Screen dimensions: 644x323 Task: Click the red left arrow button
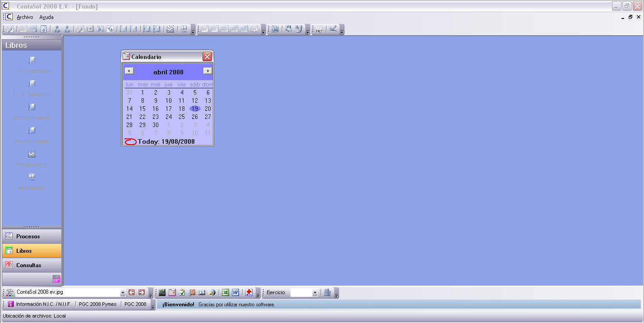[132, 293]
